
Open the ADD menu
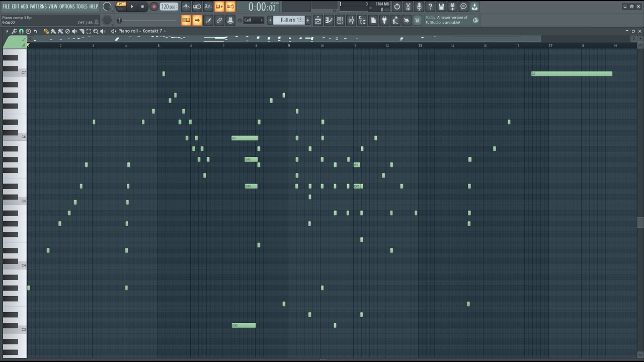click(x=25, y=7)
